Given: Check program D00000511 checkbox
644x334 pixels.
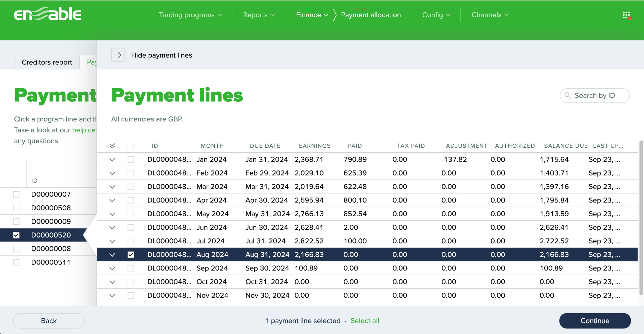Looking at the screenshot, I should pyautogui.click(x=16, y=262).
